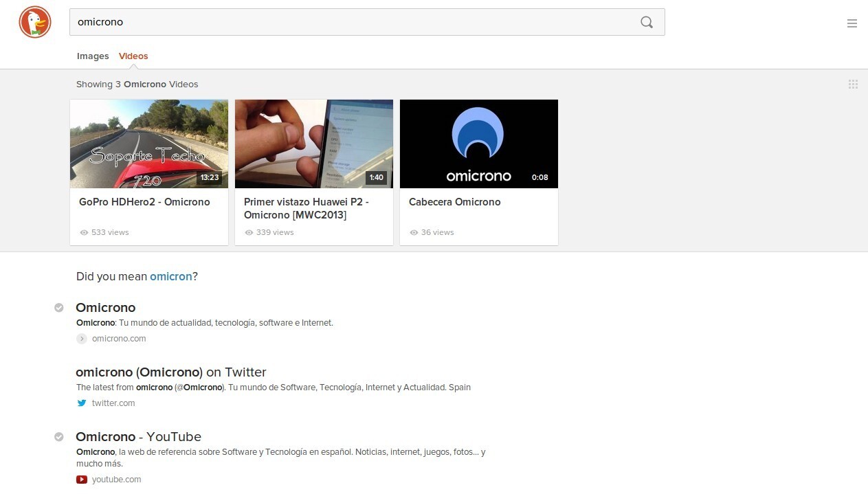Screen dimensions: 868x494
Task: Click the DuckDuckGo logo icon
Action: coord(34,22)
